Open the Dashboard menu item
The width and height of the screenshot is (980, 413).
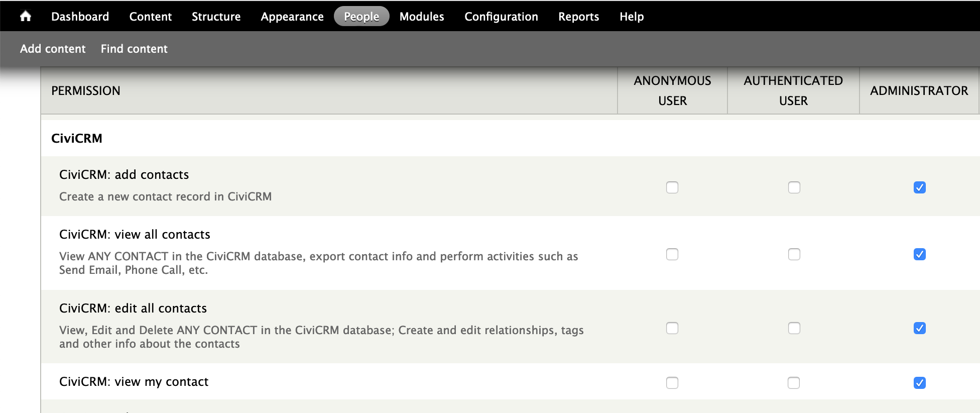click(x=80, y=17)
